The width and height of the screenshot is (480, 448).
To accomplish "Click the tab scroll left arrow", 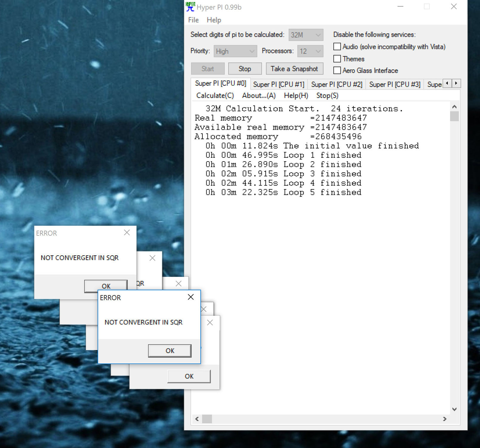I will [447, 83].
